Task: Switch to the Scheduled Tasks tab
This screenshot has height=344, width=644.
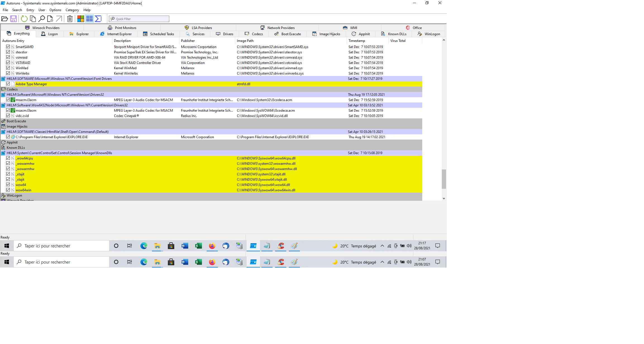Action: coord(158,34)
